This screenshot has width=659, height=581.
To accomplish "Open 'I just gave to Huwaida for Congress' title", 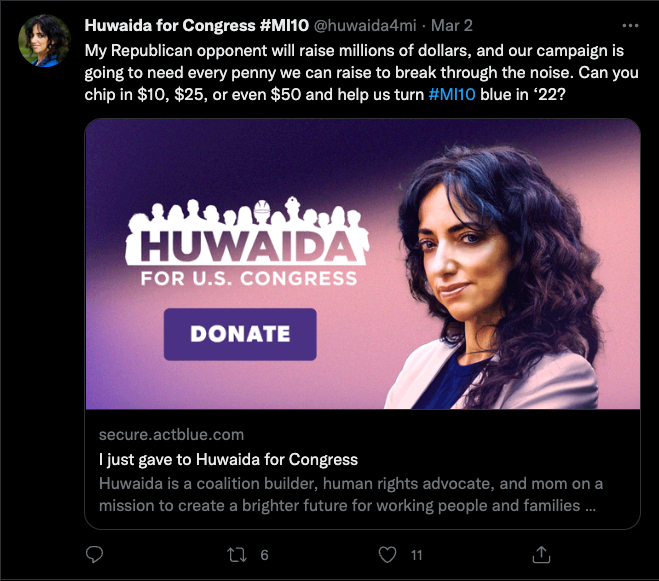I will click(228, 460).
